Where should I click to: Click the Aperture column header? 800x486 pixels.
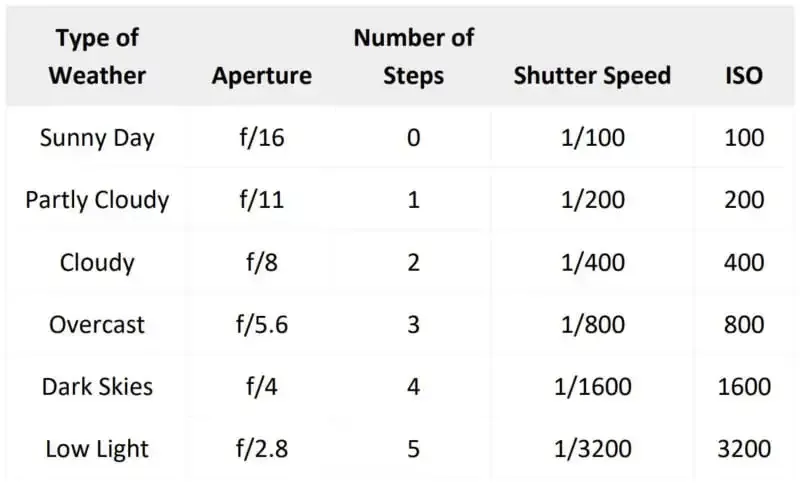coord(261,75)
